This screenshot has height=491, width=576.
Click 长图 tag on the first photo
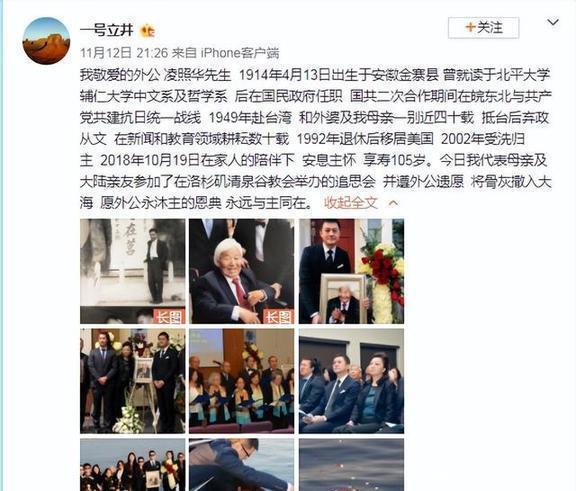169,316
